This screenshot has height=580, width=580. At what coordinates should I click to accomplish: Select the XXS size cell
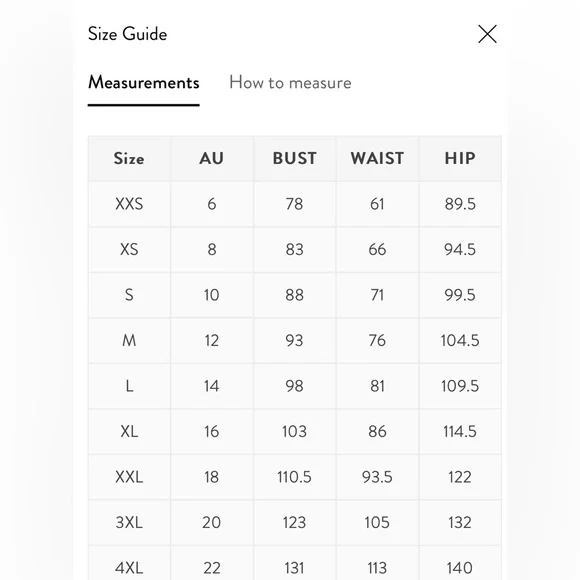(129, 204)
